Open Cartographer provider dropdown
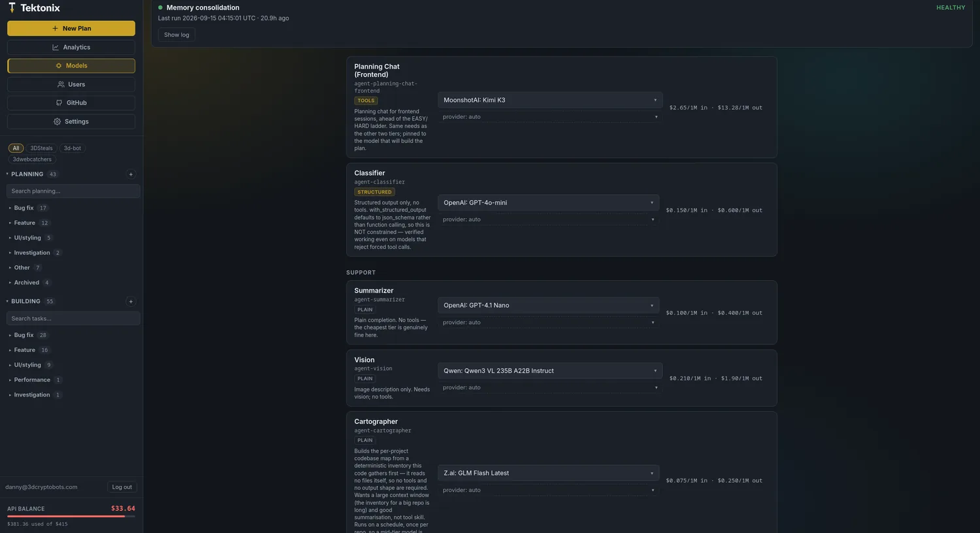 [x=548, y=491]
